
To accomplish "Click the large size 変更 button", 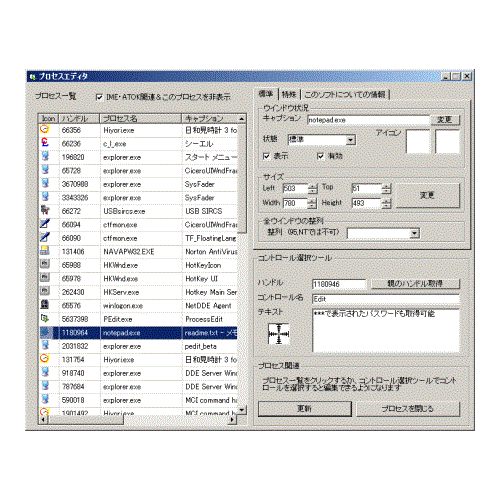I will pos(428,195).
